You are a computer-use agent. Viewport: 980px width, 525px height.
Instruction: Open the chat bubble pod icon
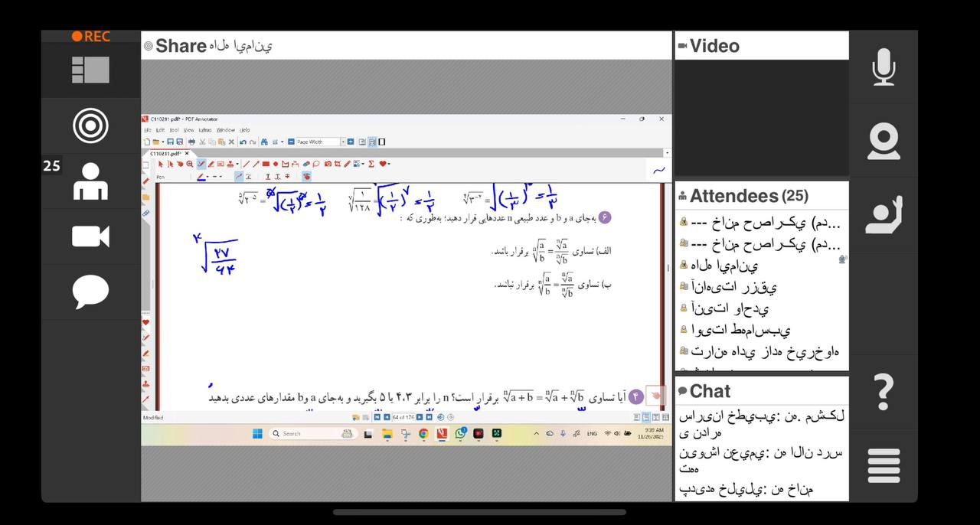coord(90,292)
